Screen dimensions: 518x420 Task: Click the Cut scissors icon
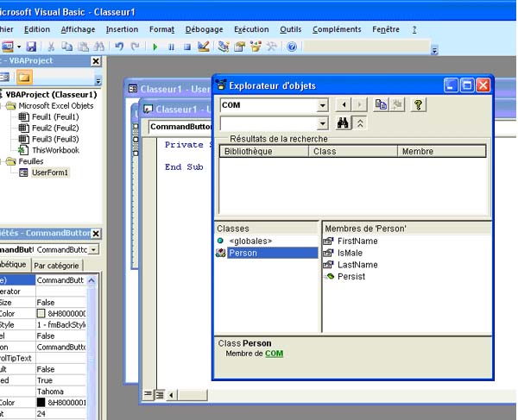tap(51, 47)
